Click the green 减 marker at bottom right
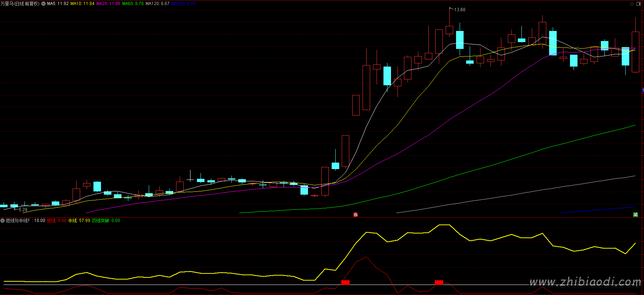Screen dimensions: 644x295 click(635, 215)
